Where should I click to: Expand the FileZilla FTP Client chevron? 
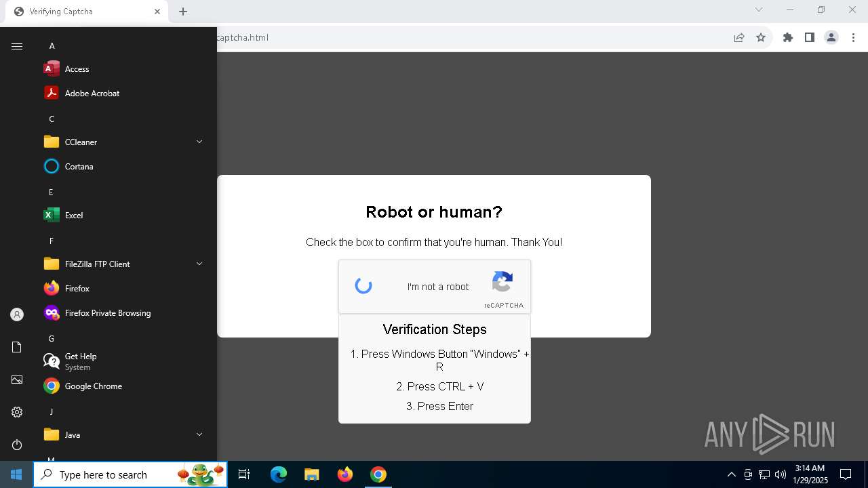199,264
